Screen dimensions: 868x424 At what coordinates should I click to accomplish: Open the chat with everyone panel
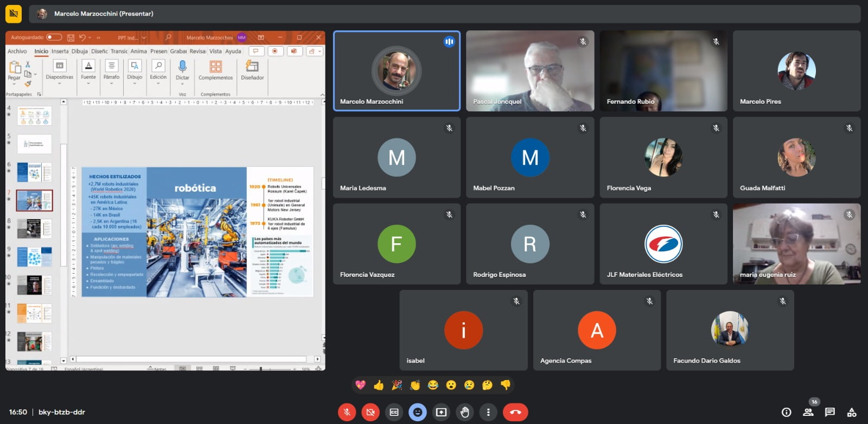pos(829,412)
